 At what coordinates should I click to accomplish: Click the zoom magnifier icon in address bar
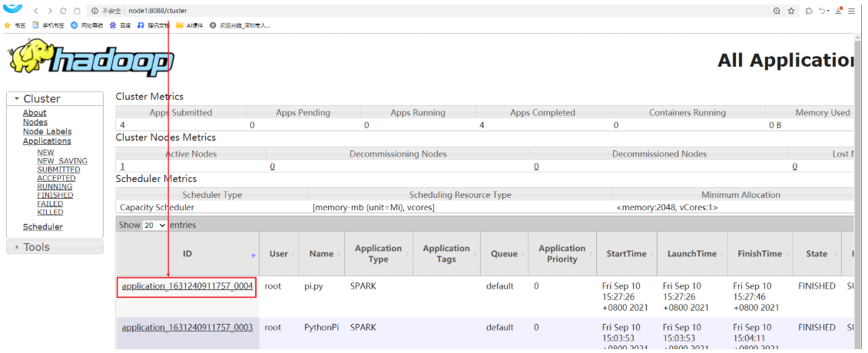[x=777, y=11]
